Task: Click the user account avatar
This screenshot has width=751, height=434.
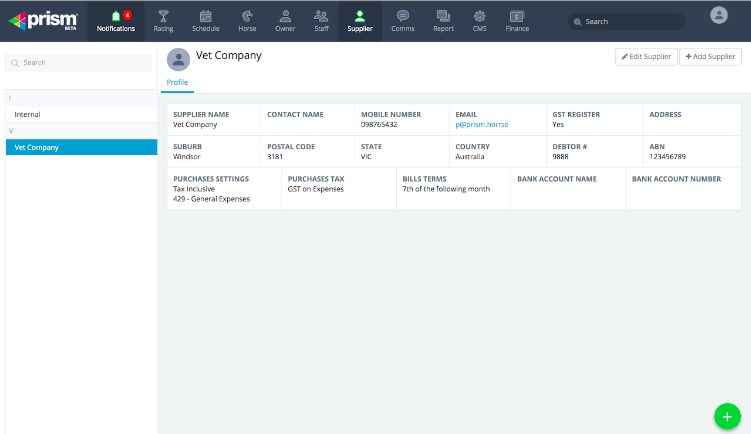Action: (718, 15)
